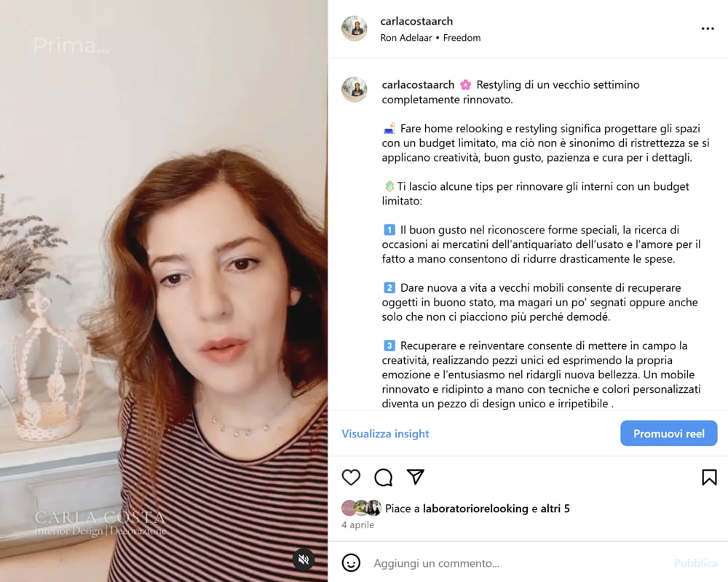Share the post with the paper plane icon
Image resolution: width=728 pixels, height=582 pixels.
[x=416, y=477]
